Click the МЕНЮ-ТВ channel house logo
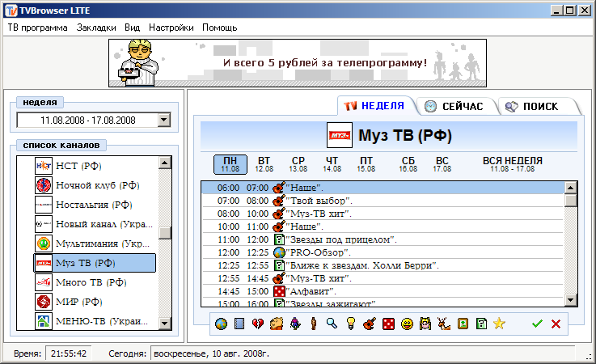596x364 pixels. (44, 321)
